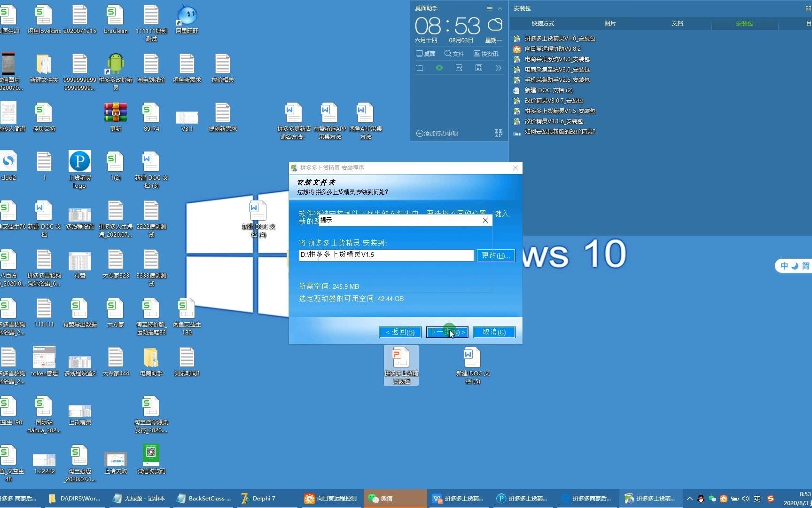812x508 pixels.
Task: Switch to the 图片 tab
Action: tap(610, 24)
